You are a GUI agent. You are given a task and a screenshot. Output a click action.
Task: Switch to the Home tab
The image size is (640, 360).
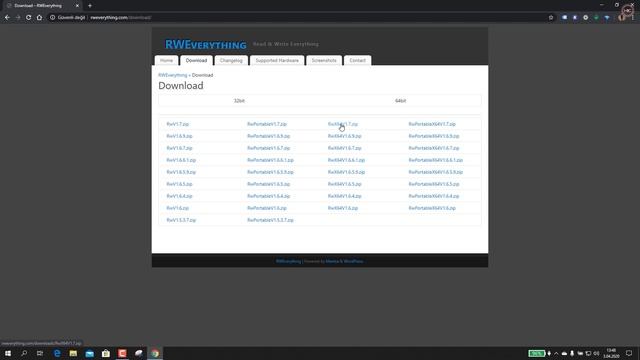click(x=166, y=60)
